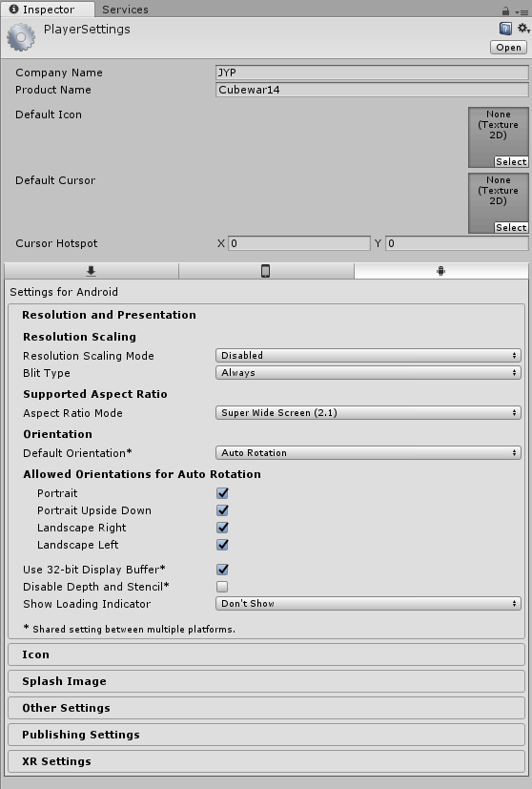
Task: Select the Android platform tab
Action: click(441, 271)
